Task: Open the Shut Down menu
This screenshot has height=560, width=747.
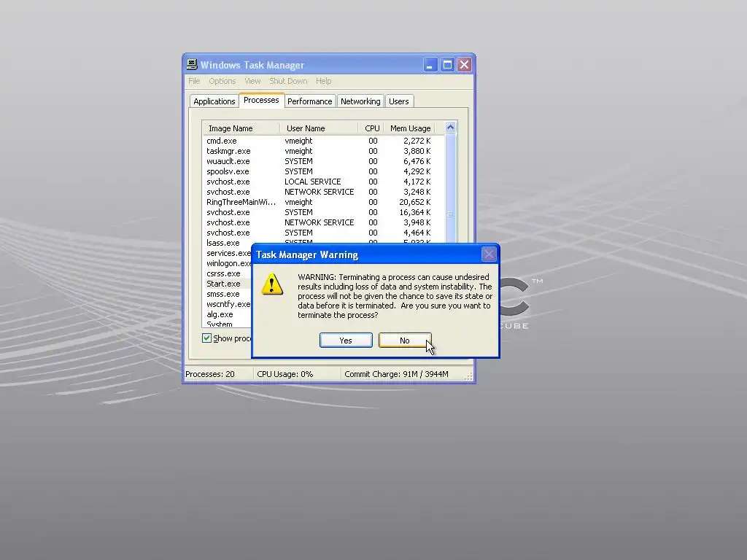Action: pyautogui.click(x=288, y=81)
